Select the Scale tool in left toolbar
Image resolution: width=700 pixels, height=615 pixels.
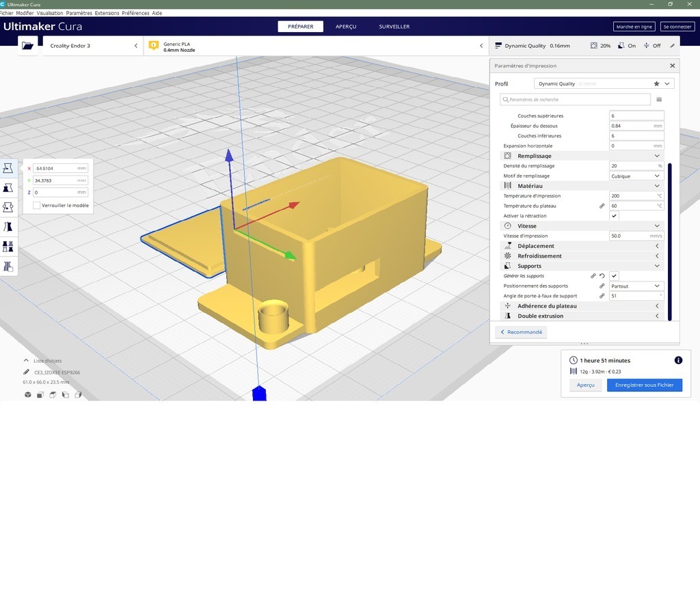click(x=9, y=188)
